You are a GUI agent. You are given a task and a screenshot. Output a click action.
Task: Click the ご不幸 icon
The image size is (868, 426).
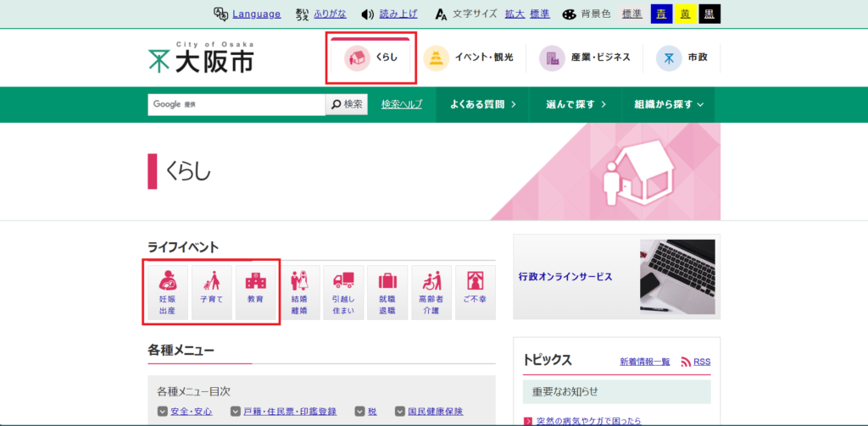[x=476, y=292]
